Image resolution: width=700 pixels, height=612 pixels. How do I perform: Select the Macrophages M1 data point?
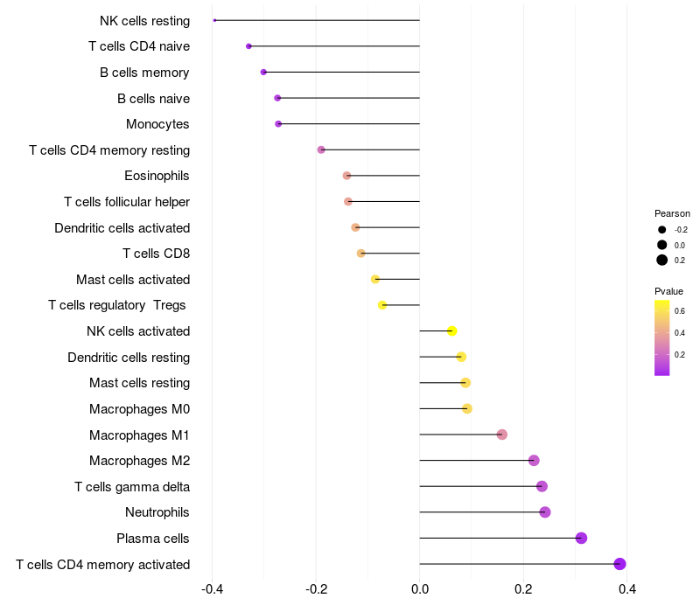tap(501, 435)
